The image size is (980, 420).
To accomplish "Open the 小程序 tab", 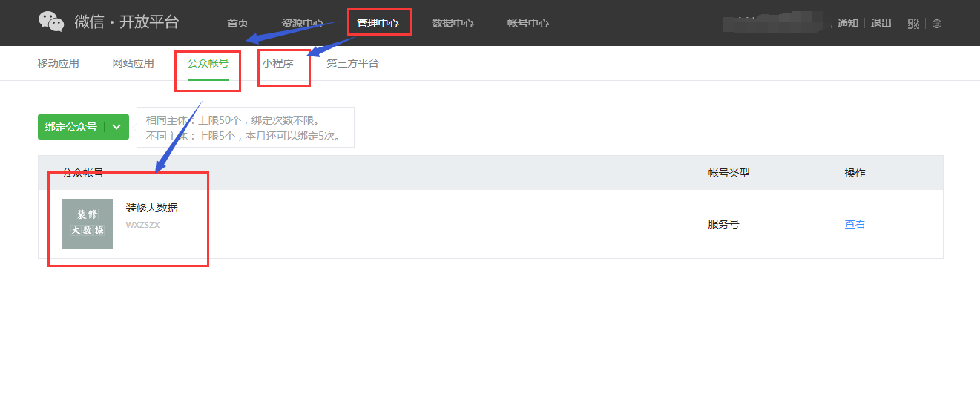I will click(277, 63).
